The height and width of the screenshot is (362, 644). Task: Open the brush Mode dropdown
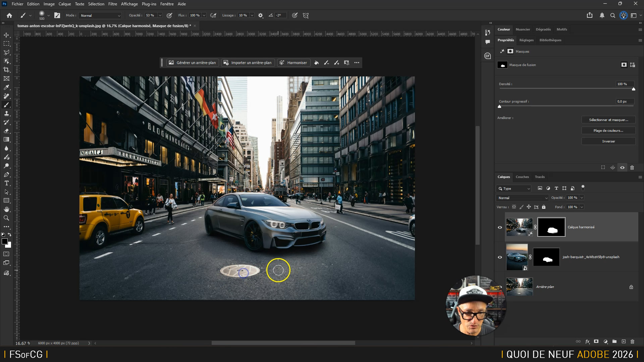coord(101,15)
